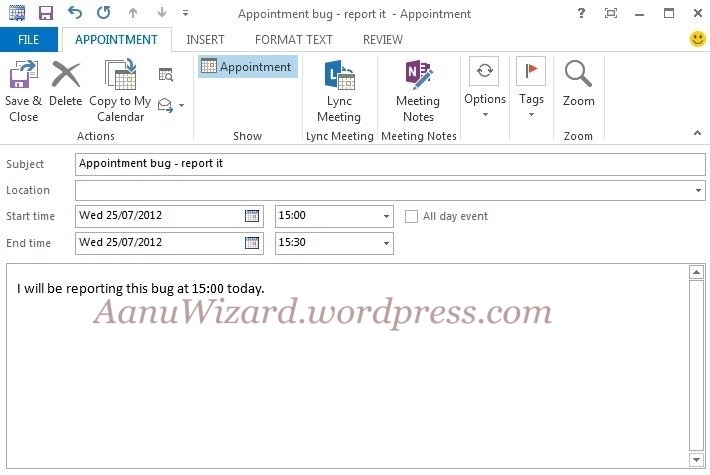This screenshot has height=475, width=710.
Task: Click into the Subject text field
Action: [x=390, y=163]
